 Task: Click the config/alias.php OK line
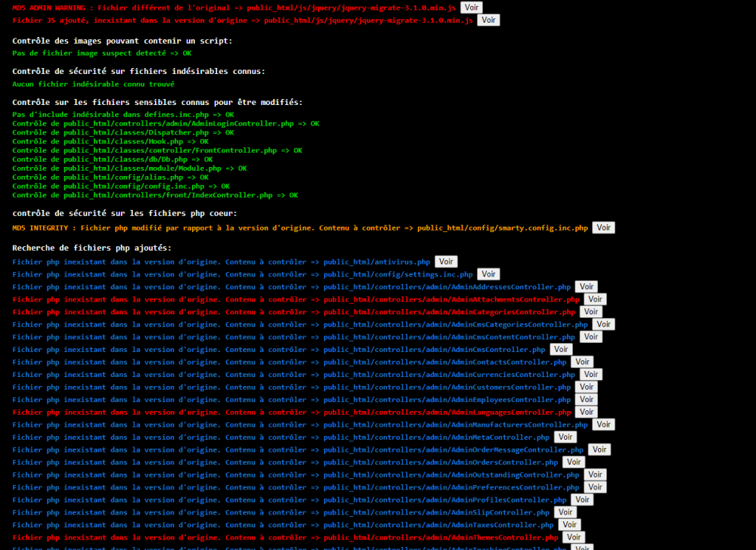[x=110, y=178]
